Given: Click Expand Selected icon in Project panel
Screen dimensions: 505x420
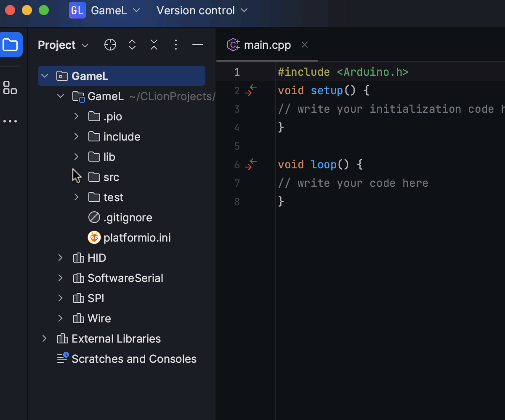Looking at the screenshot, I should (132, 45).
